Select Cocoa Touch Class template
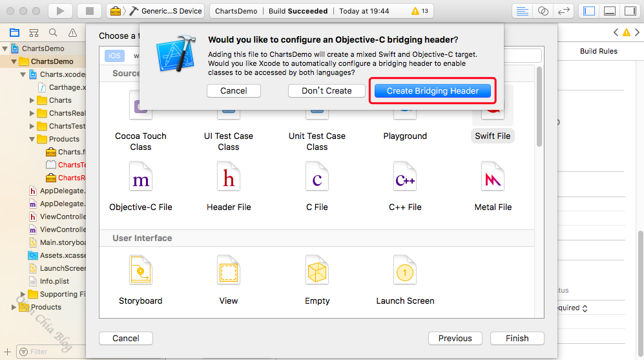This screenshot has height=360, width=644. click(140, 142)
